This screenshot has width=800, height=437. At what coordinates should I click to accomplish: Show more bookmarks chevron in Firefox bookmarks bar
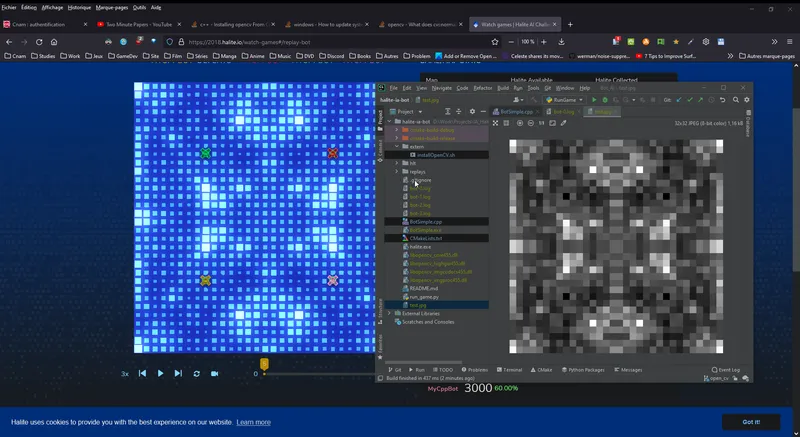[730, 56]
